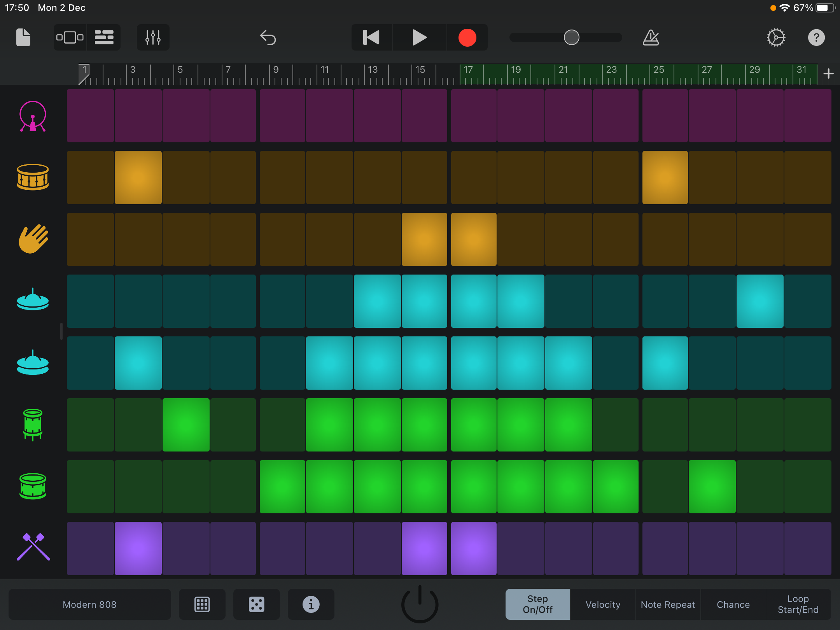Toggle the metronome on
This screenshot has height=630, width=840.
[x=651, y=38]
